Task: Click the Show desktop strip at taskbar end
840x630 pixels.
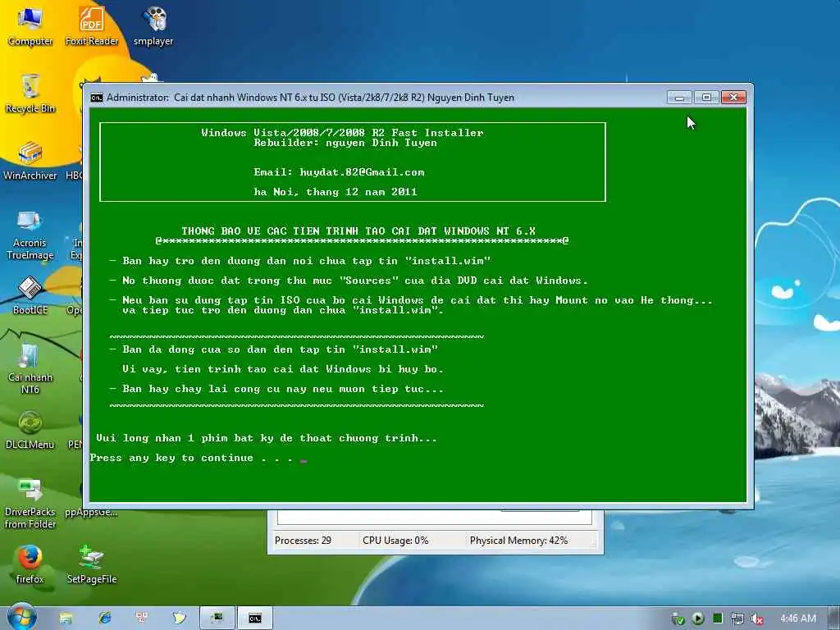Action: 834,619
